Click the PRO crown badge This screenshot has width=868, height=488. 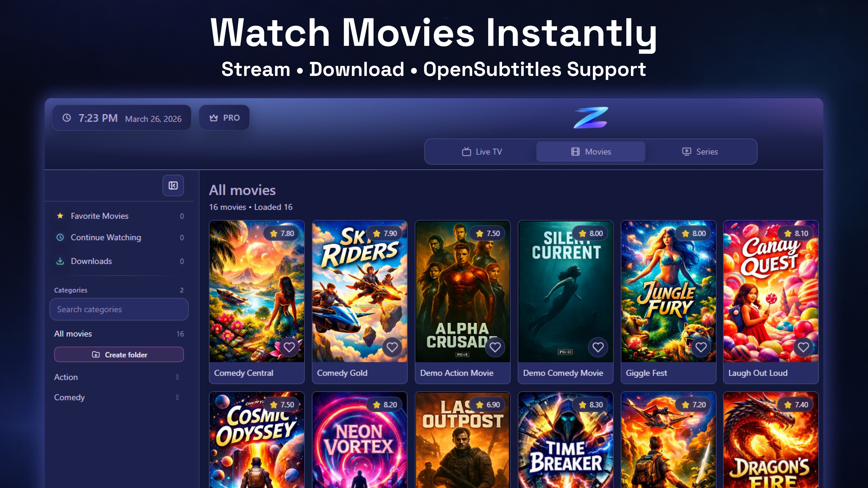tap(224, 118)
